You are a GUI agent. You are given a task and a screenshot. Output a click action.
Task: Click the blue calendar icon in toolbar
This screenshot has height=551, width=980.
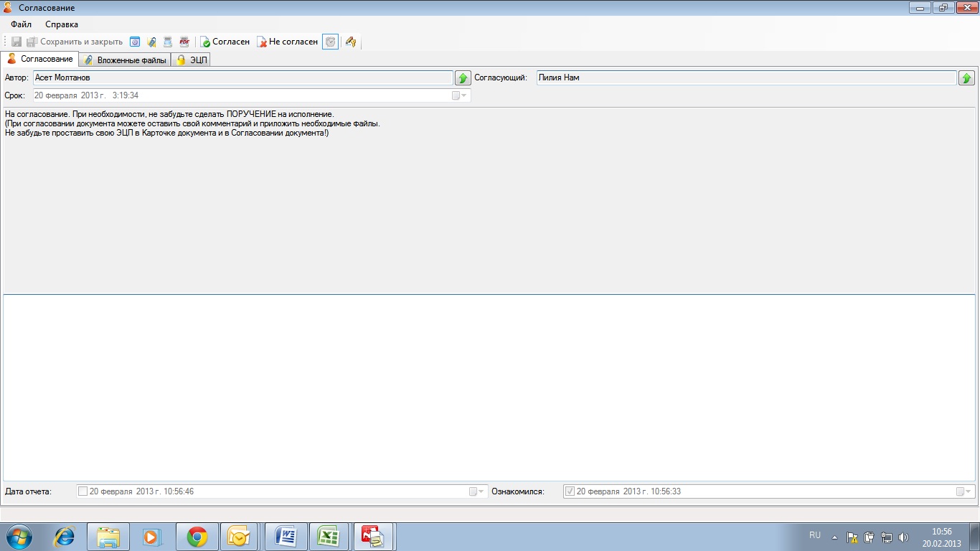(134, 42)
